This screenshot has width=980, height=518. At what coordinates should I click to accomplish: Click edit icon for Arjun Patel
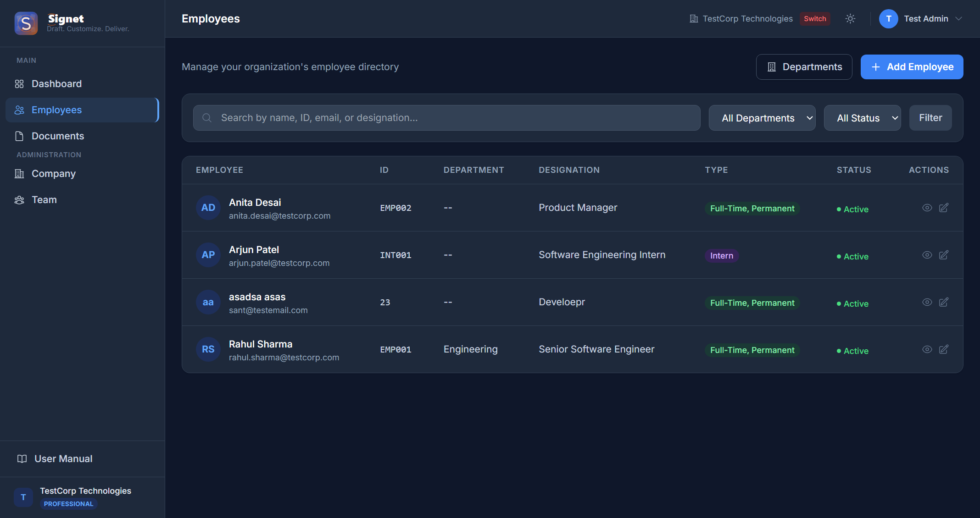944,255
